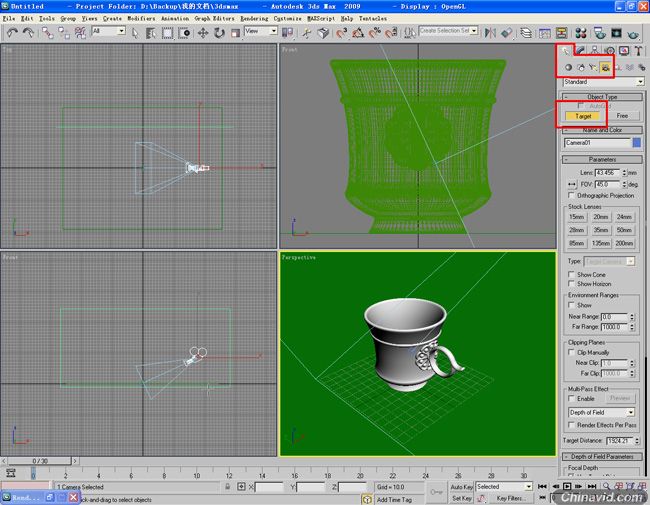Pick the Rectangular Selection Region tool
This screenshot has width=650, height=505.
click(167, 33)
